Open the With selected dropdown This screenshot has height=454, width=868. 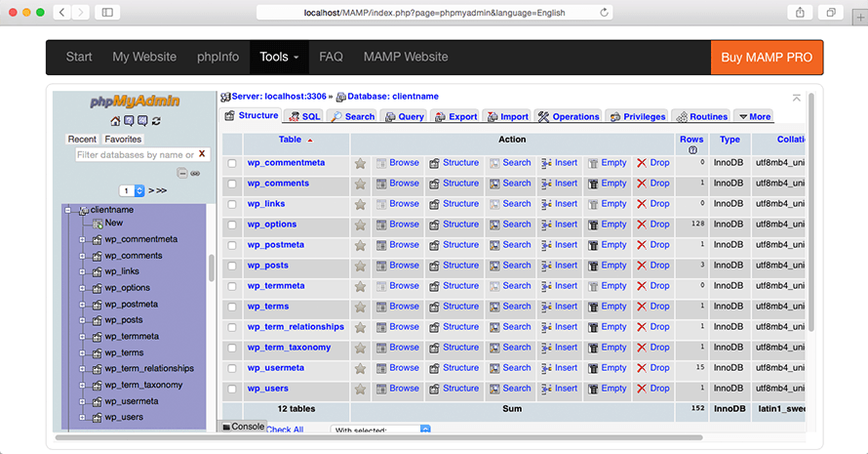[380, 430]
